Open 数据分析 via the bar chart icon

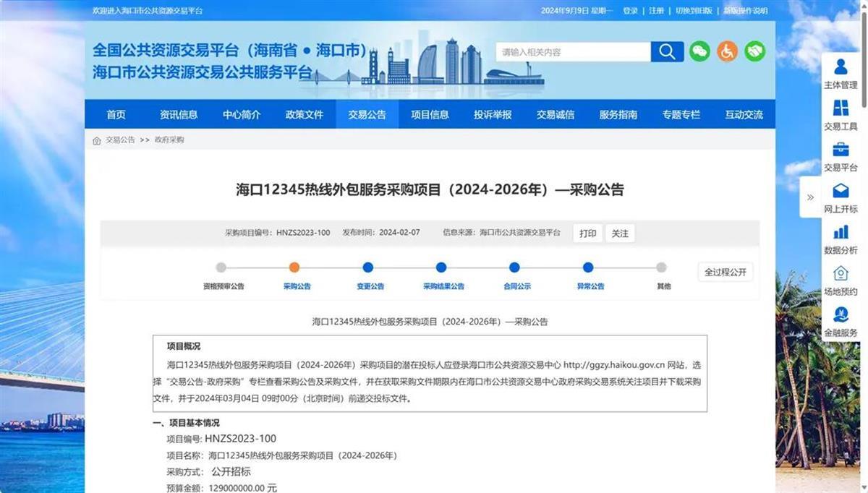point(841,237)
